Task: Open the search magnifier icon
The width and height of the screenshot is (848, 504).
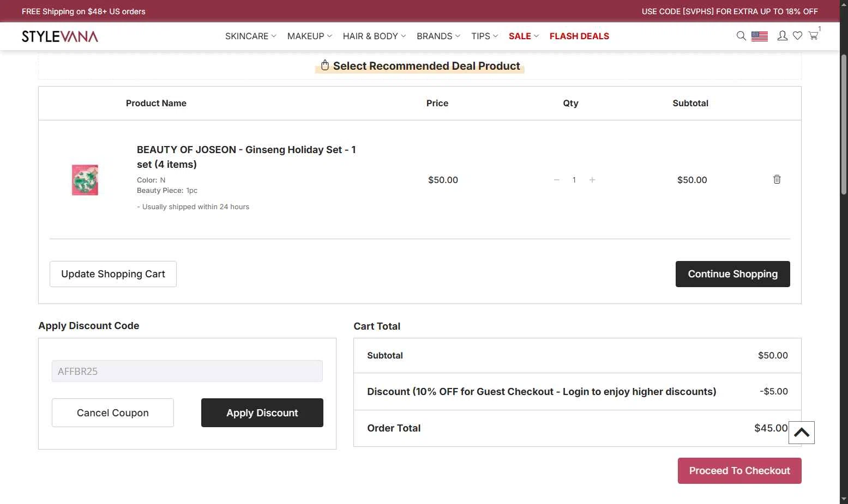Action: 741,36
